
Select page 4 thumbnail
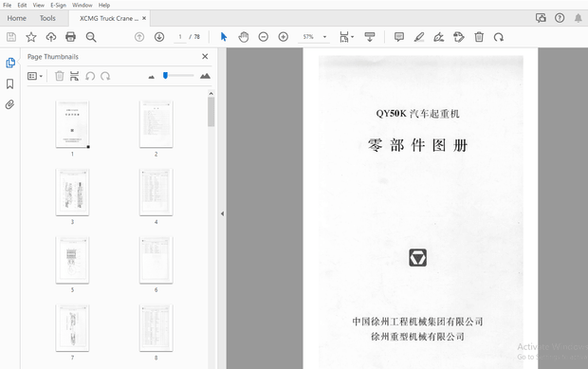click(x=156, y=192)
